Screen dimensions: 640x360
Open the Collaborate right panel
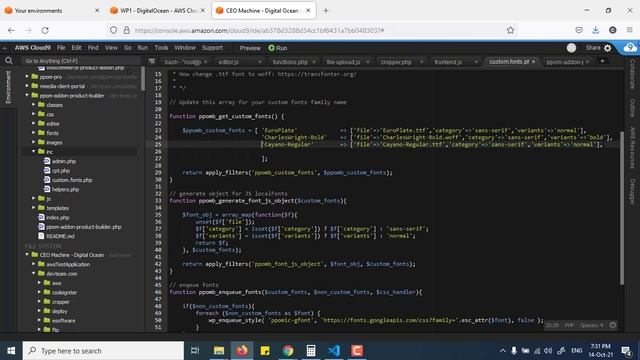pyautogui.click(x=632, y=74)
